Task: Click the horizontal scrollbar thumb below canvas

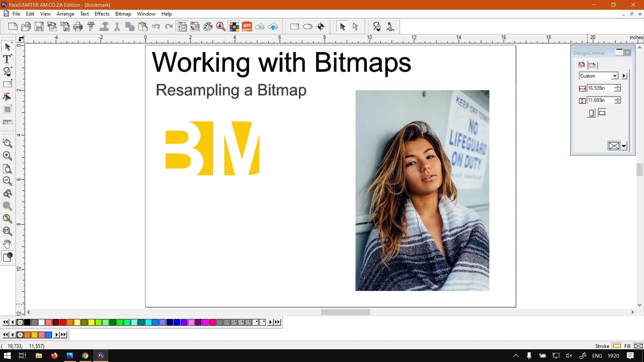Action: tap(345, 312)
